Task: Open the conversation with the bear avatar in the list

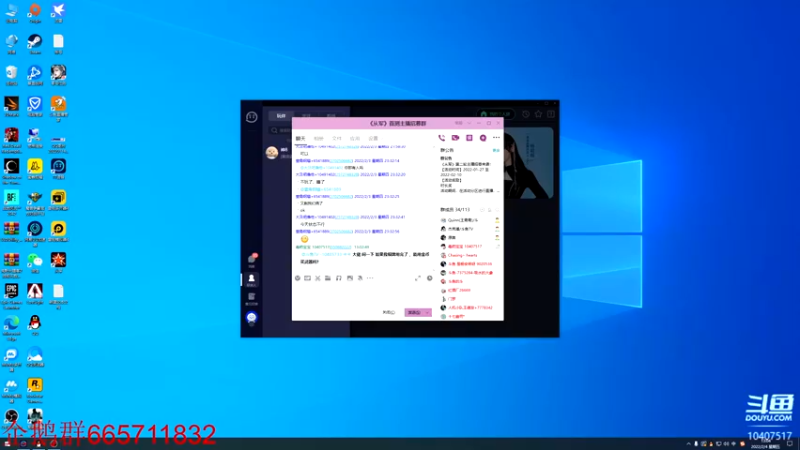Action: 278,153
